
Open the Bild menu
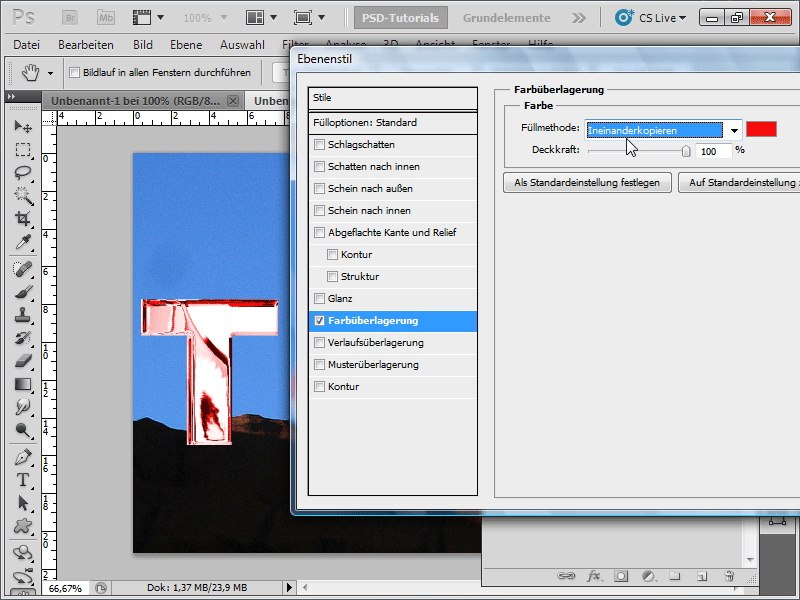[x=143, y=45]
